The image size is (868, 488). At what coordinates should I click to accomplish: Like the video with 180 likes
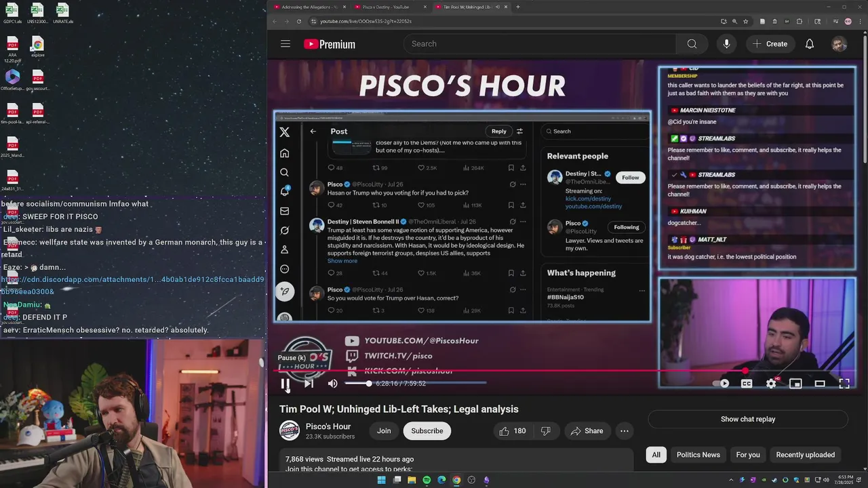tap(513, 431)
